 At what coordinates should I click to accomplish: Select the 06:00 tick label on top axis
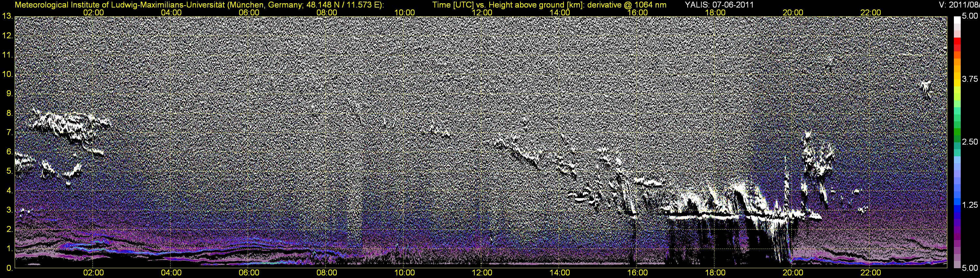(x=249, y=12)
